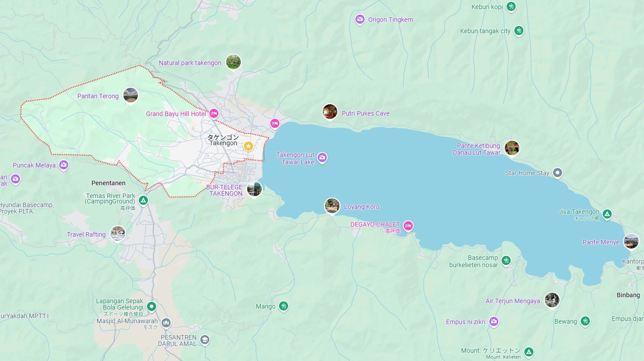Open the Star Home Stay pin
This screenshot has width=644, height=361.
click(x=558, y=173)
